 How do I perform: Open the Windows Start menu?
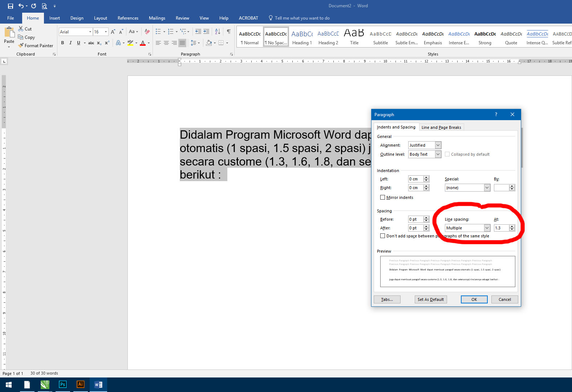[9, 385]
